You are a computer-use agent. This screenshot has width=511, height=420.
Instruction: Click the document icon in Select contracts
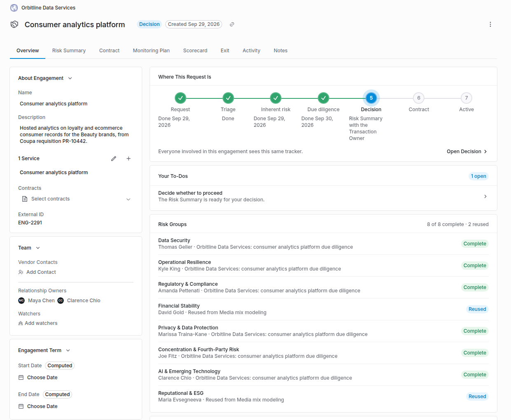click(x=25, y=199)
